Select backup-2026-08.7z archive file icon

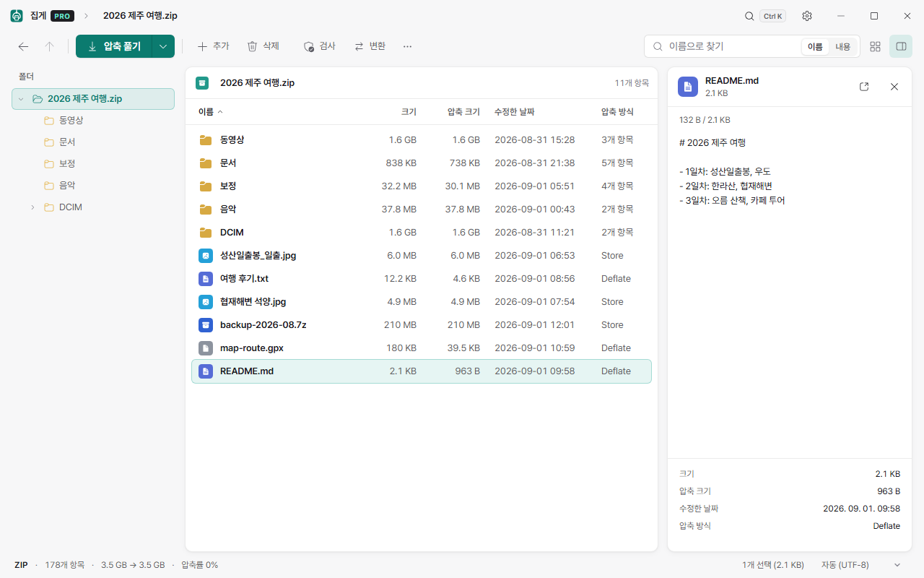(206, 325)
